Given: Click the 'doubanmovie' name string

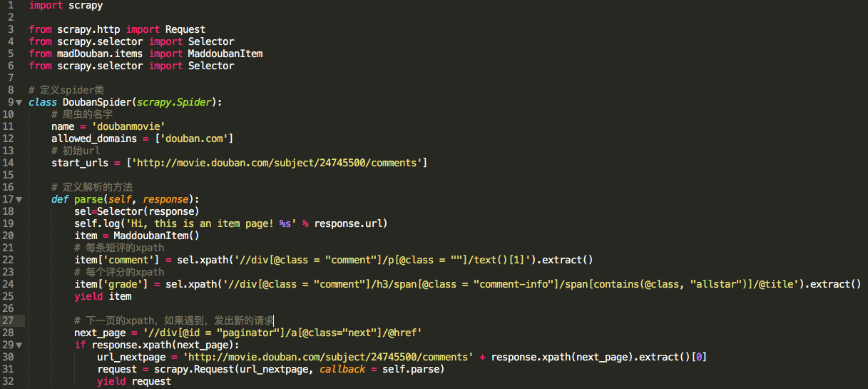Looking at the screenshot, I should click(128, 126).
